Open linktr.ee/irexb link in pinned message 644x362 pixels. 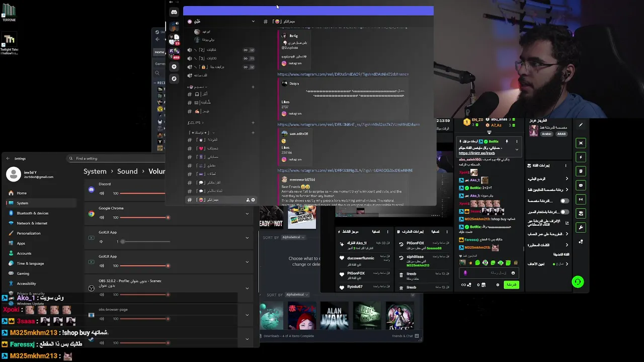click(476, 153)
